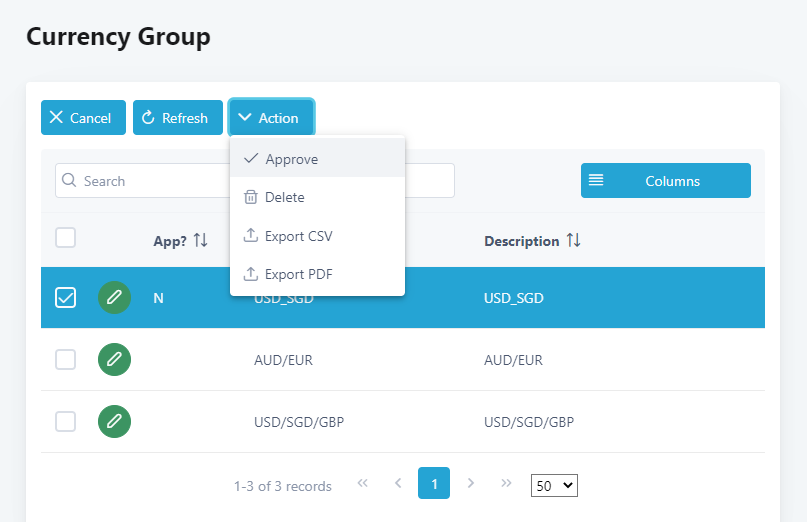The width and height of the screenshot is (807, 522).
Task: Check the AUD/EUR row checkbox
Action: coord(65,360)
